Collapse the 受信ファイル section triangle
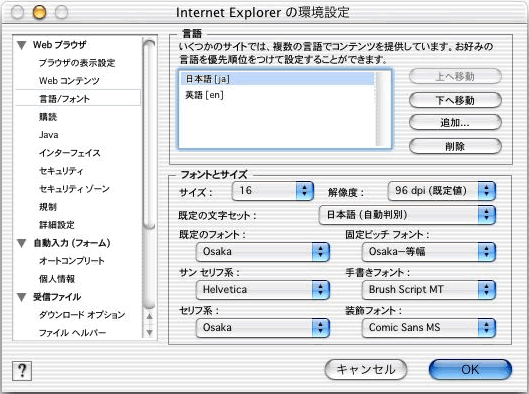The image size is (529, 394). tap(22, 297)
